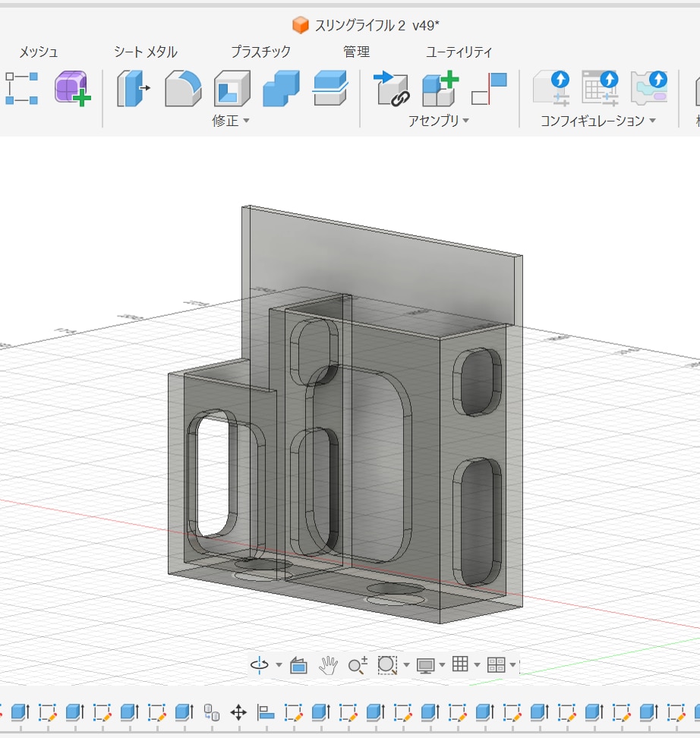Select the Fillet tool
Image resolution: width=700 pixels, height=738 pixels.
click(183, 88)
